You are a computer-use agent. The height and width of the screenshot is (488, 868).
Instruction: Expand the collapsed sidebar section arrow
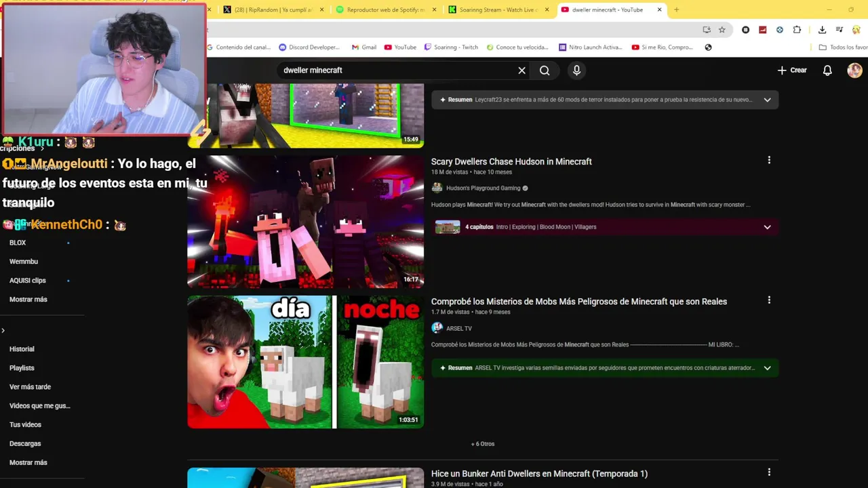click(x=3, y=331)
